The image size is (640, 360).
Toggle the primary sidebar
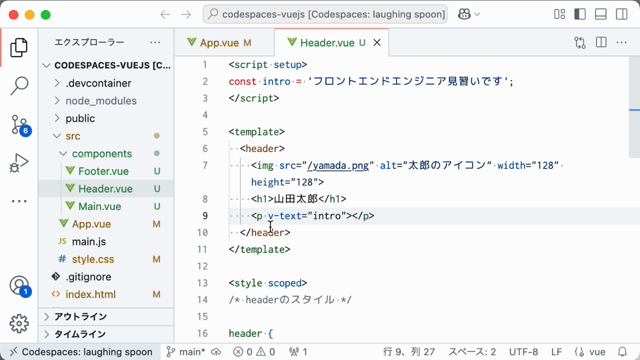coord(580,14)
